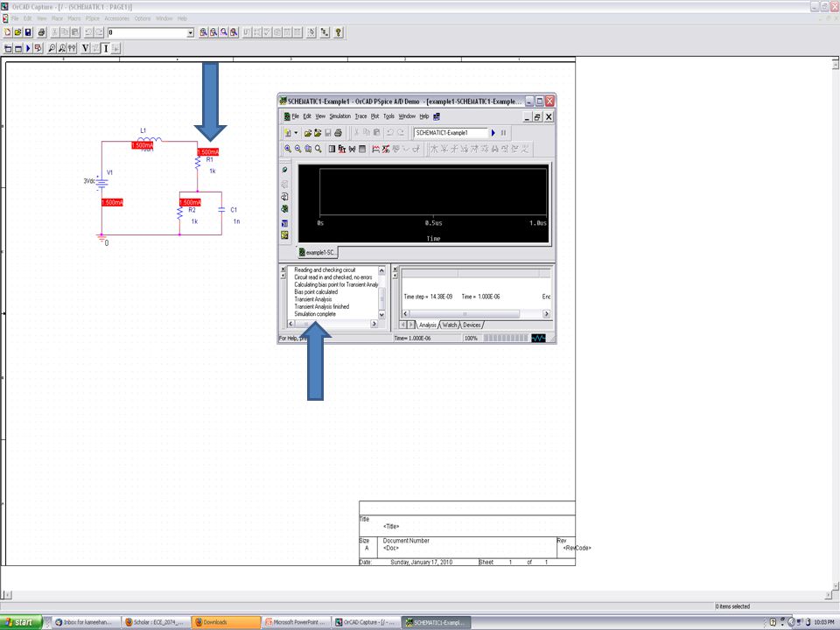Pause the simulation in PSpice toolbar

tap(504, 133)
